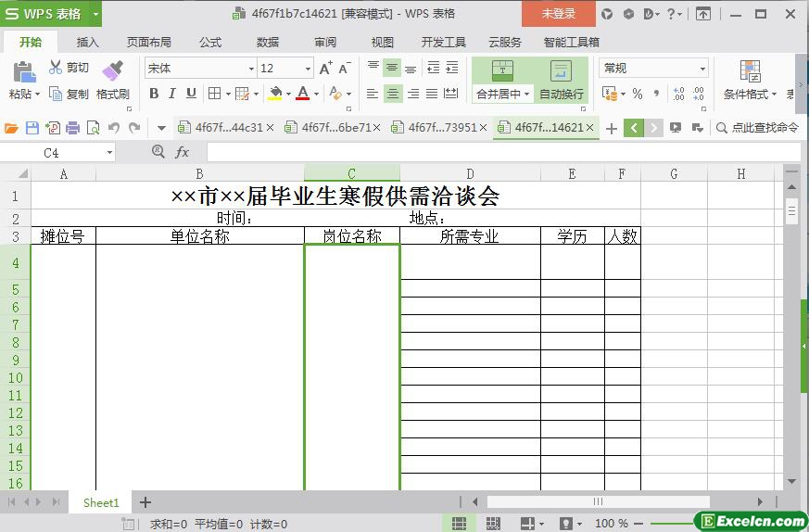Apply yellow fill color bucket

tap(275, 94)
